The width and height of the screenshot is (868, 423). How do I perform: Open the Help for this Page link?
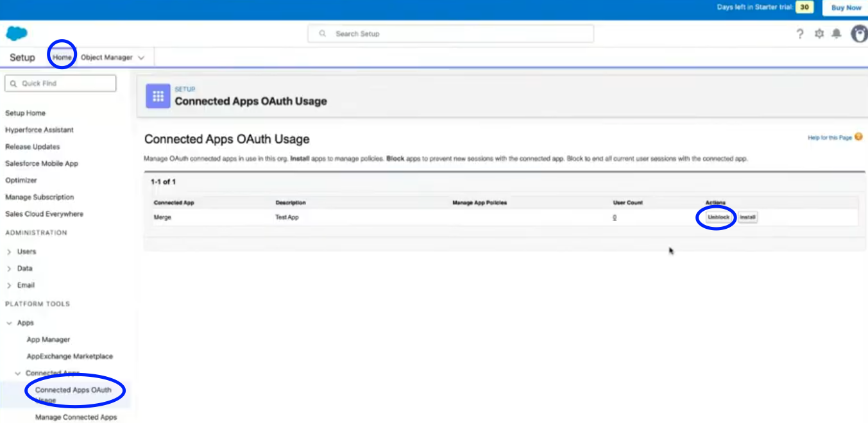click(x=830, y=138)
